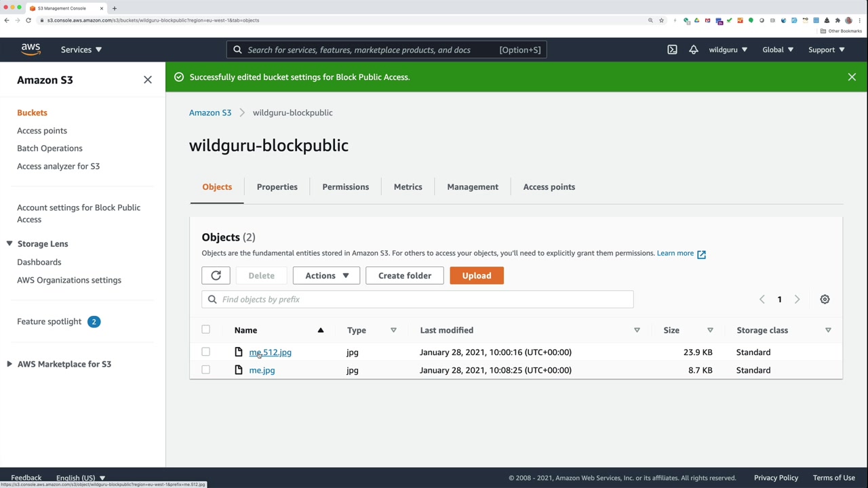
Task: Open the me.jpg object link
Action: click(262, 370)
